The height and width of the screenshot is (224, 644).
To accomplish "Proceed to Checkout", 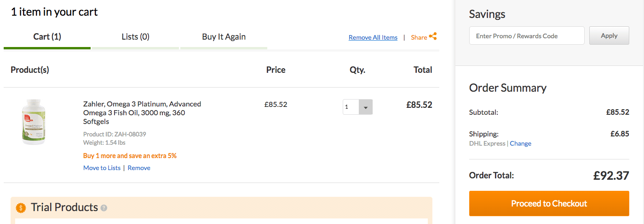I will click(549, 204).
